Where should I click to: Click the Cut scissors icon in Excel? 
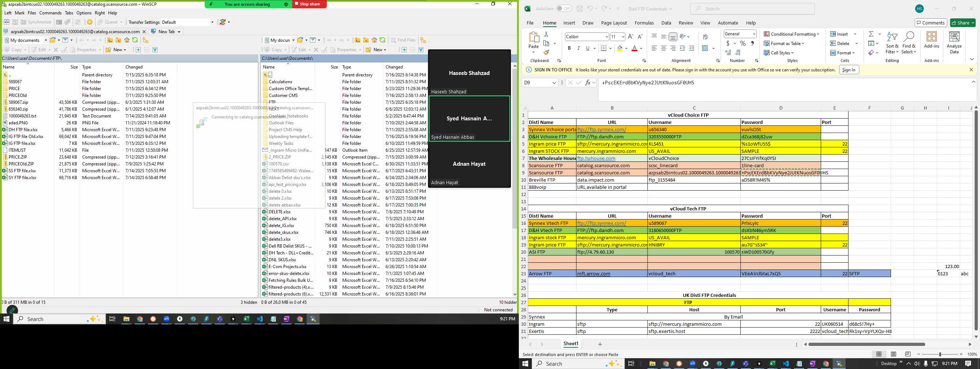point(546,34)
